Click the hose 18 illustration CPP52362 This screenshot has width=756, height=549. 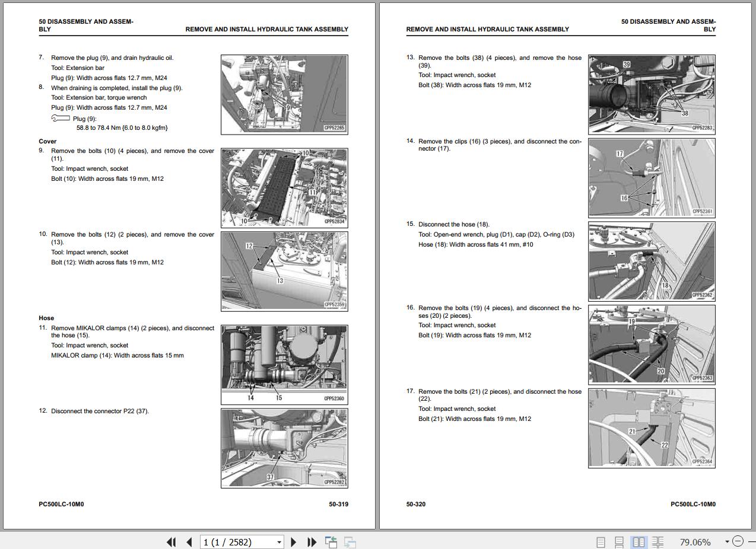tap(652, 261)
